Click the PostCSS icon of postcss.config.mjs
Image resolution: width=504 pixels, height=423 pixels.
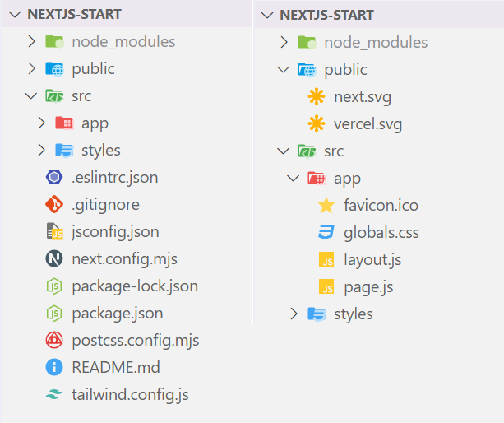(54, 340)
